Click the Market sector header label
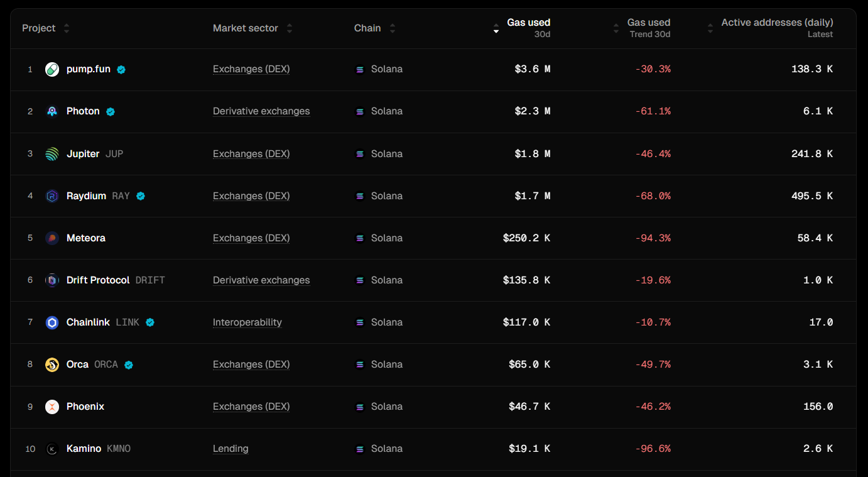 click(246, 28)
